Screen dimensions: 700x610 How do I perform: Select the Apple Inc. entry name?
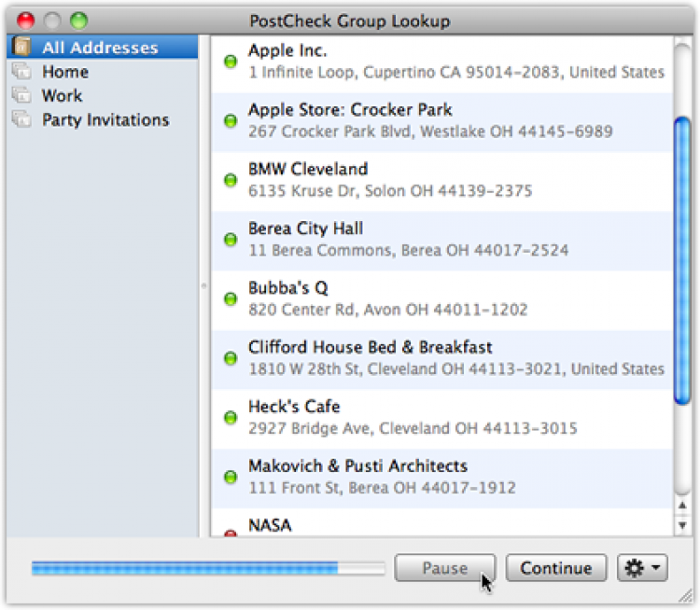click(287, 50)
